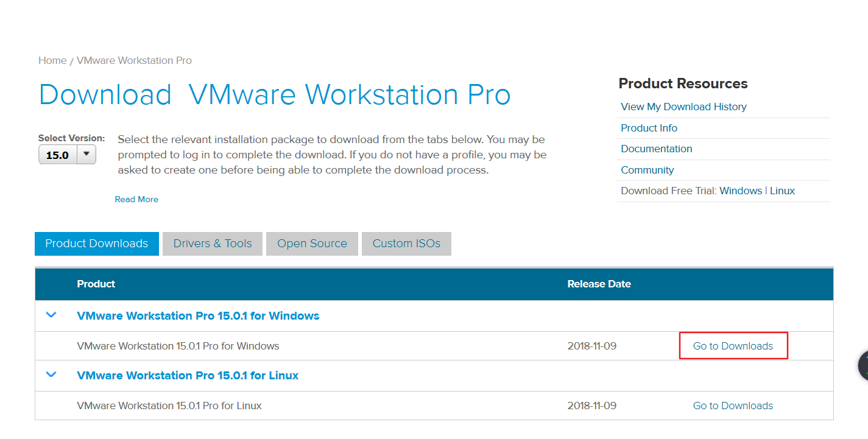Go to Home in the breadcrumb
This screenshot has height=439, width=868.
[x=52, y=60]
